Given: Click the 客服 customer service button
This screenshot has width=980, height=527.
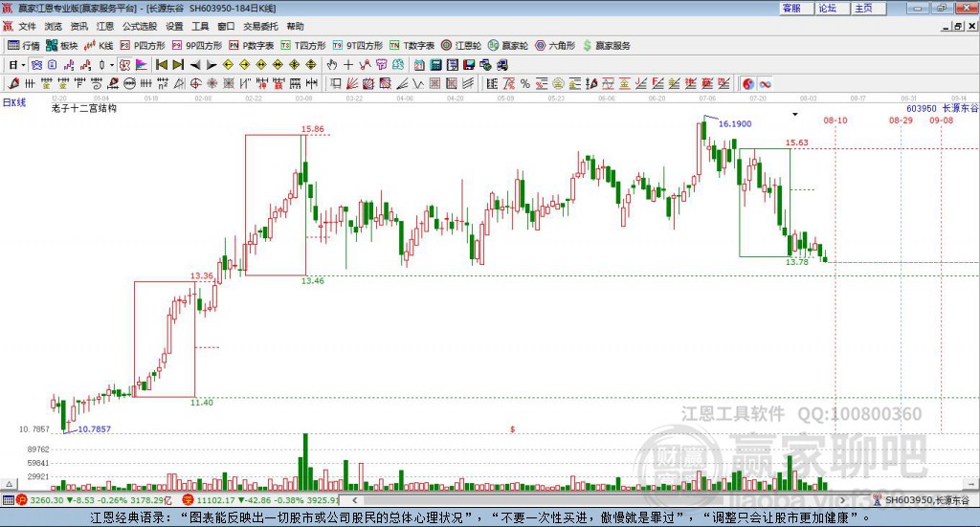Looking at the screenshot, I should click(x=796, y=8).
